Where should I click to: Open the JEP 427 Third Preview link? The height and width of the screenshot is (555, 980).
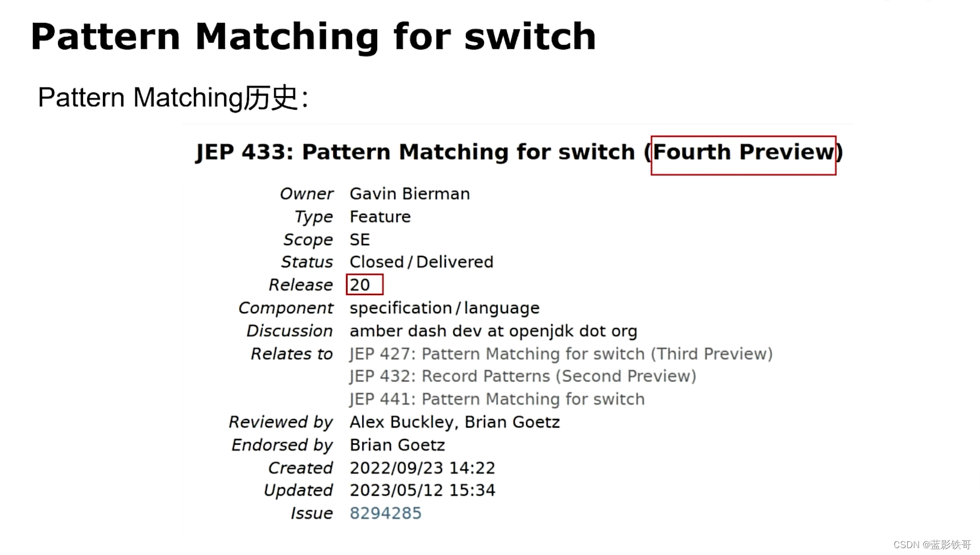(561, 354)
